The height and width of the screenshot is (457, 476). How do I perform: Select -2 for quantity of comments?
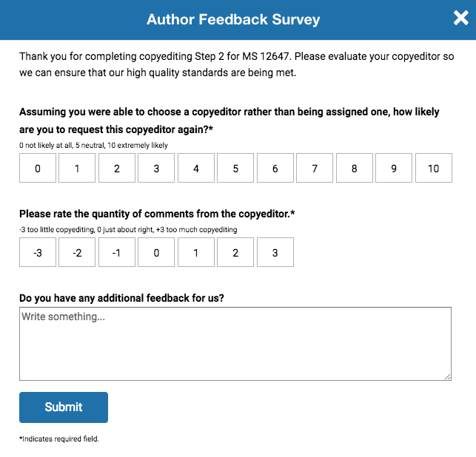point(77,252)
